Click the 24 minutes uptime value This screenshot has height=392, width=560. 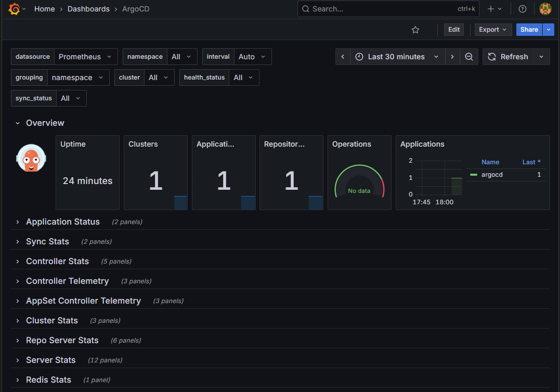[87, 181]
